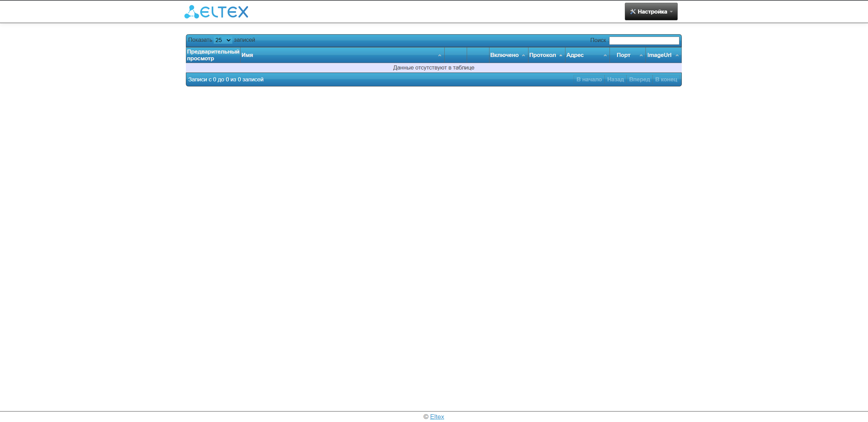Screen dimensions: 868x422
Task: Click sort arrow in ImageUrl column
Action: click(677, 56)
